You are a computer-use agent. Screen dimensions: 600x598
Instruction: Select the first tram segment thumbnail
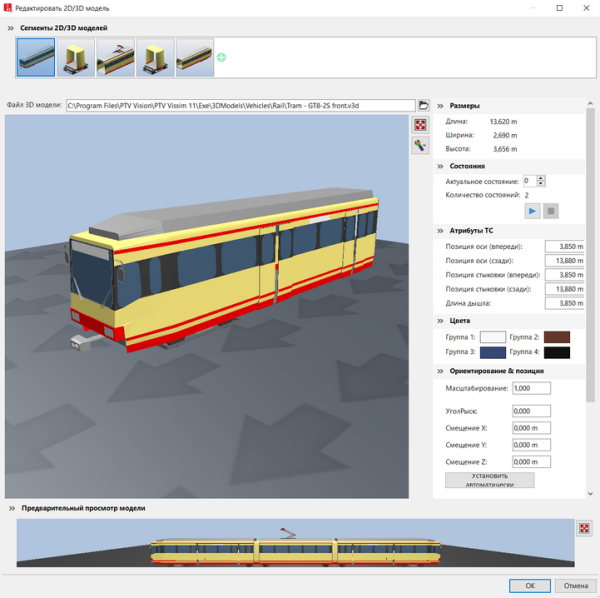36,58
